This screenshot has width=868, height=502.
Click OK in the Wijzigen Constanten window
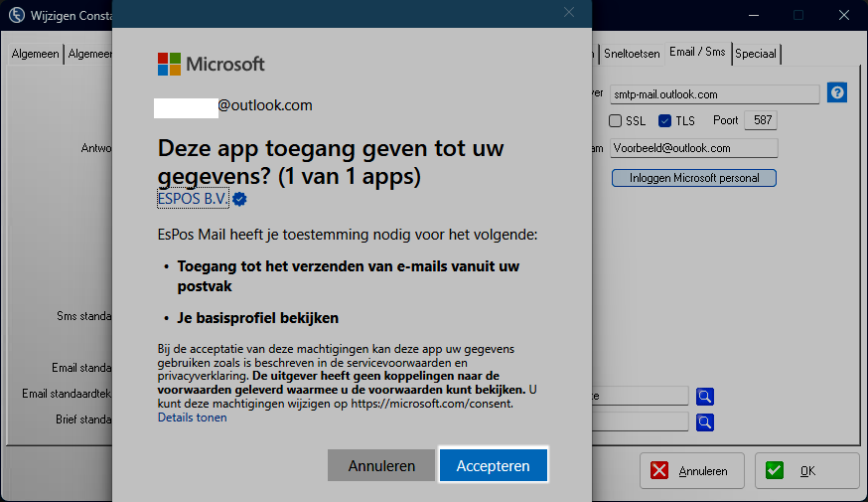[807, 470]
